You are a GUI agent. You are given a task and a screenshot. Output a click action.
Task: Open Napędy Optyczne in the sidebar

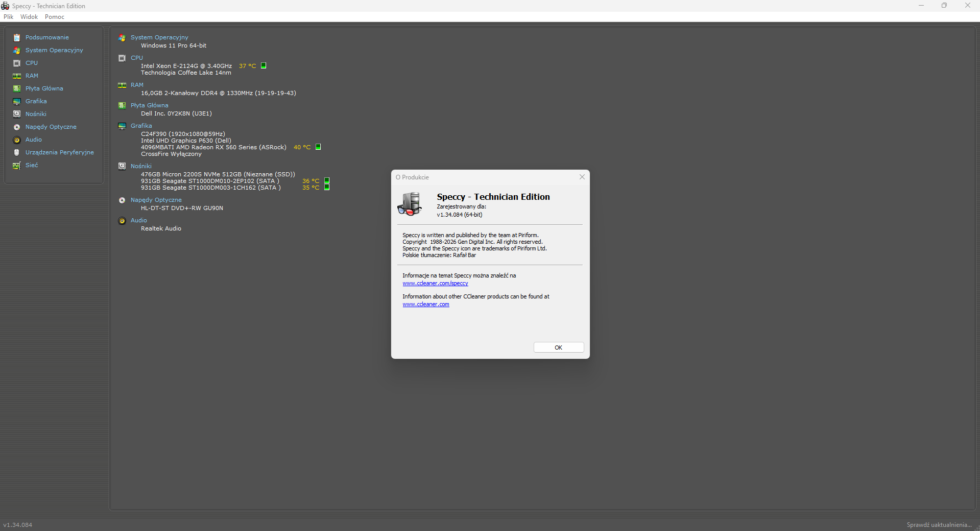51,127
